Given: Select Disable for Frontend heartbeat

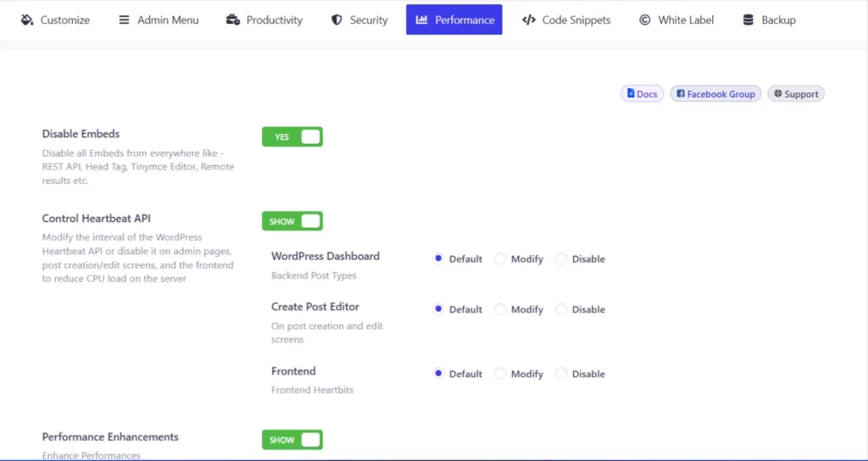Looking at the screenshot, I should (x=561, y=374).
